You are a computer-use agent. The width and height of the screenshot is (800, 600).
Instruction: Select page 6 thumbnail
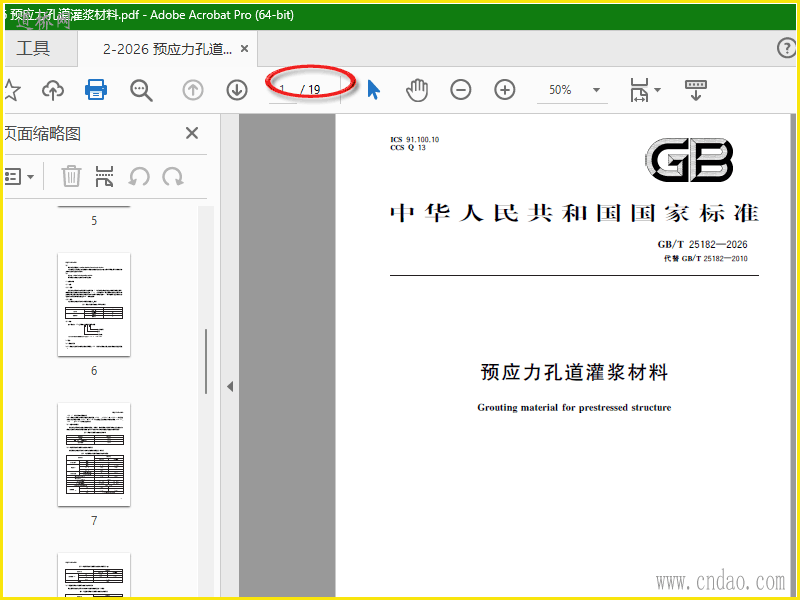(94, 304)
